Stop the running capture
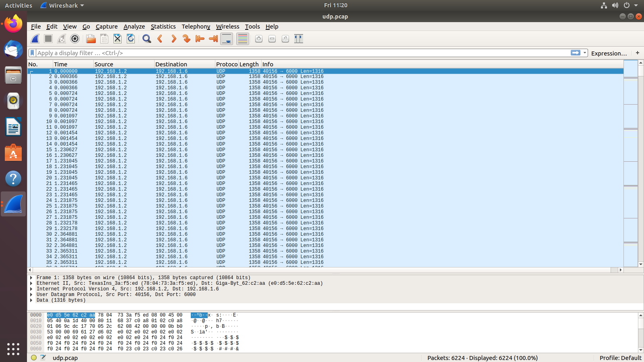This screenshot has width=644, height=362. pos(48,39)
